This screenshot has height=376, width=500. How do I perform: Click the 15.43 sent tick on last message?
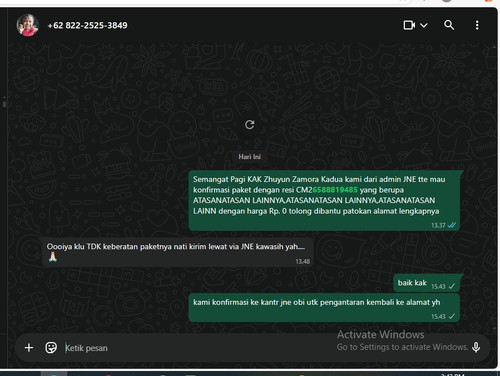coord(452,316)
